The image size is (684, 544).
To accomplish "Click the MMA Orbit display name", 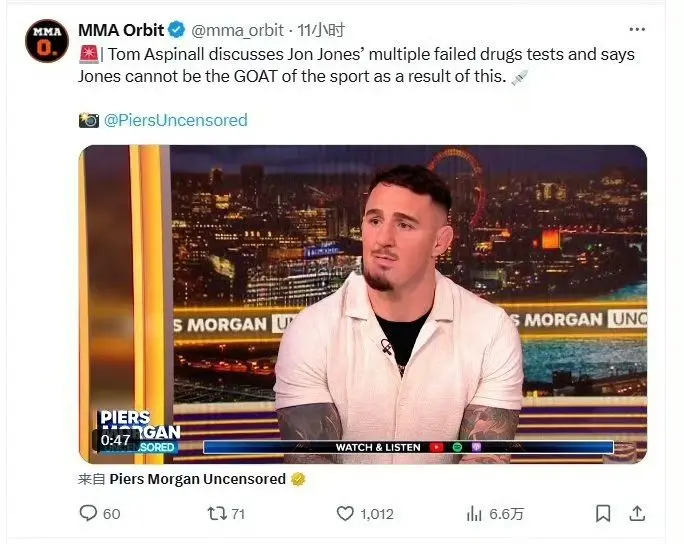I will point(121,30).
